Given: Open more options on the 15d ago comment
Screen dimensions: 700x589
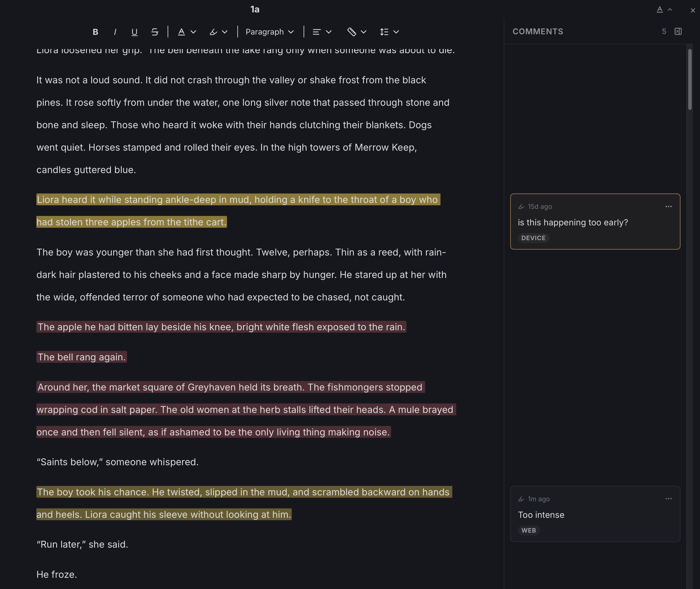Looking at the screenshot, I should point(669,206).
